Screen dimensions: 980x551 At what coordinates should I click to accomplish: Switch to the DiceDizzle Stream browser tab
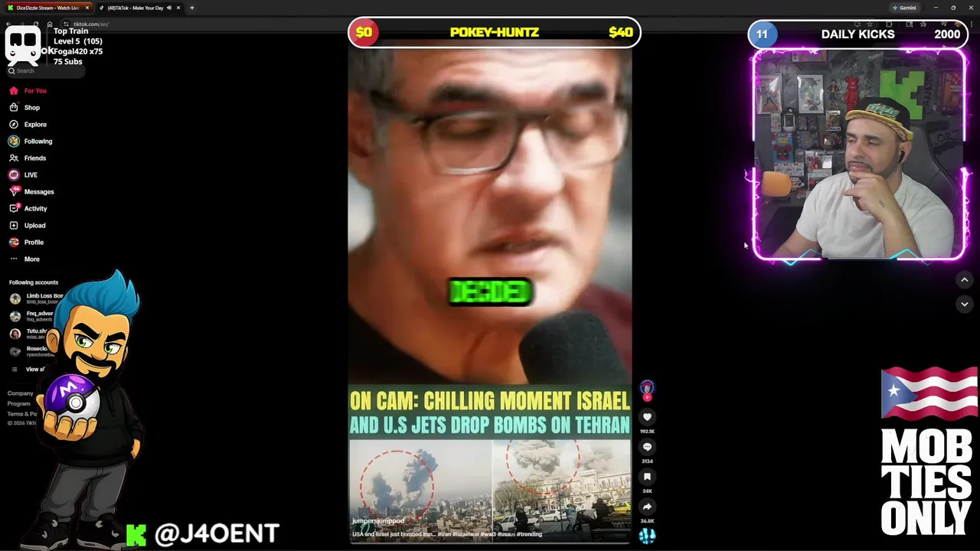[x=48, y=8]
